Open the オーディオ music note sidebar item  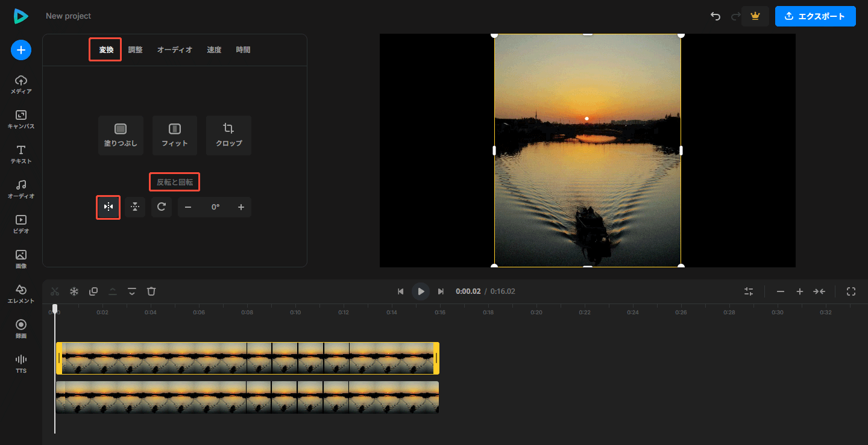(21, 190)
